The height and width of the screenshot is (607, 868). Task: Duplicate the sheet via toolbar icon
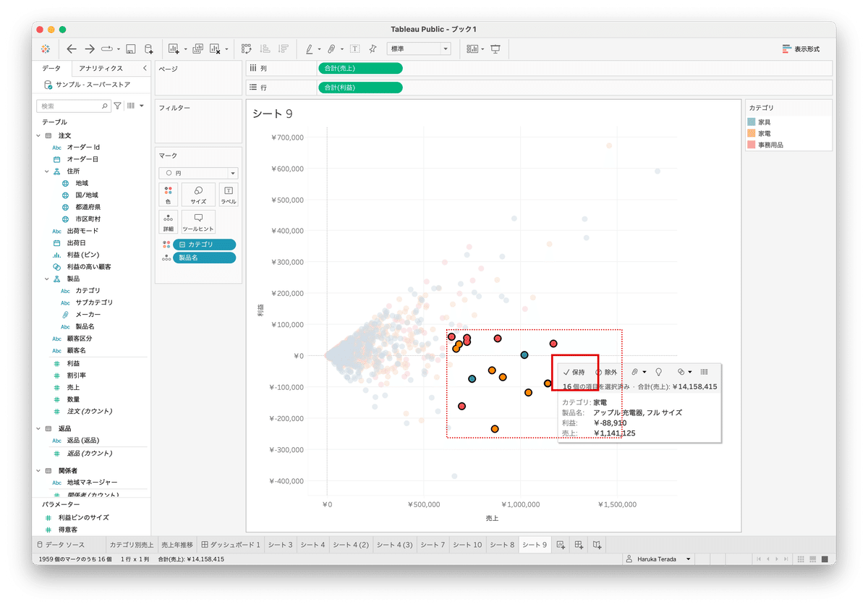197,48
